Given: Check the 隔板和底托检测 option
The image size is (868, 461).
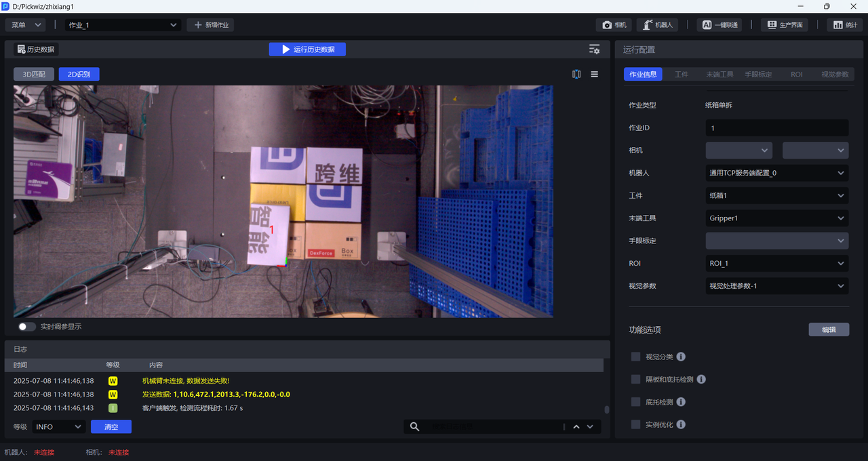Looking at the screenshot, I should click(x=635, y=379).
